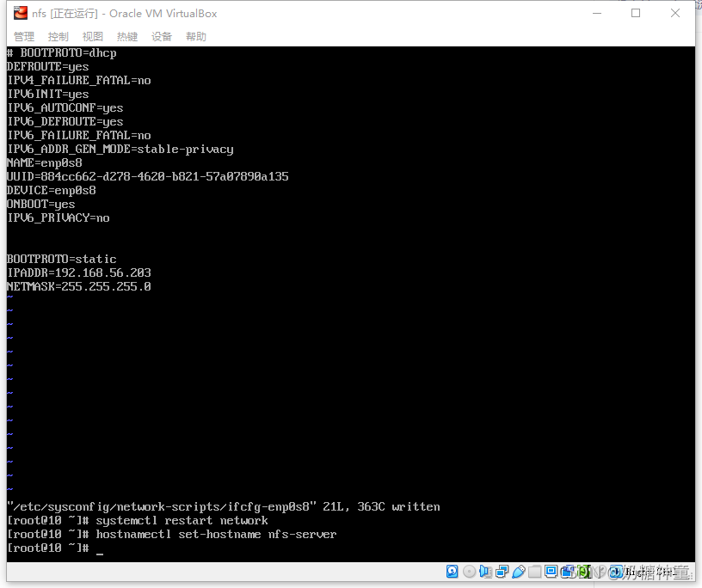This screenshot has width=702, height=588.
Task: Close the nfs VirtualBox window
Action: pos(675,14)
